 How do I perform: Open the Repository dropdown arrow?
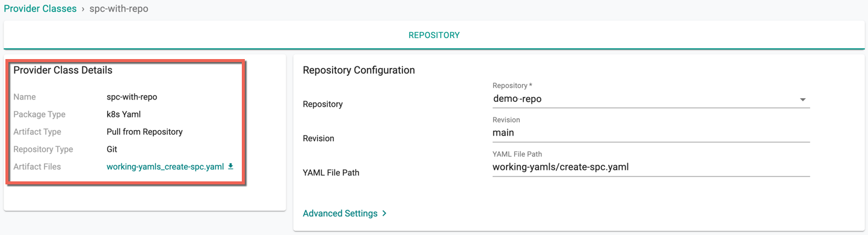click(x=802, y=99)
